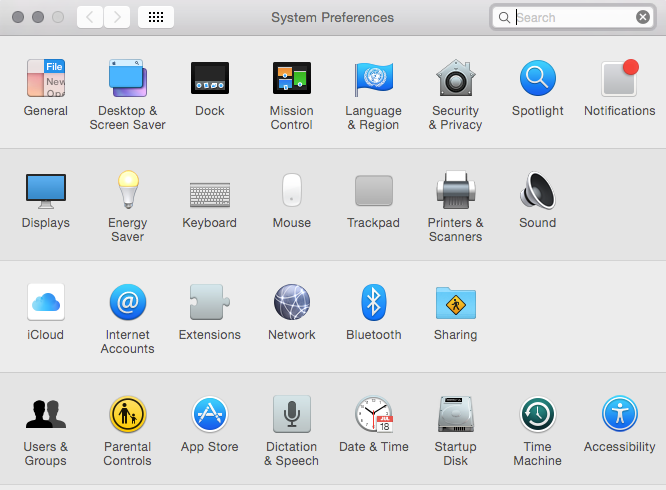The height and width of the screenshot is (490, 666).
Task: Click the back navigation arrow
Action: tap(90, 17)
